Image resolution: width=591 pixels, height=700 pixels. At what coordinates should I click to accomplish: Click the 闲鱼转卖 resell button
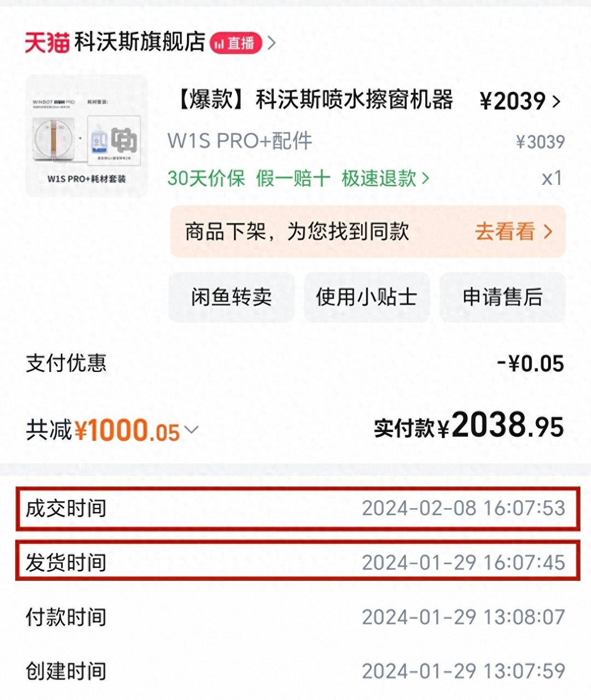tap(231, 297)
